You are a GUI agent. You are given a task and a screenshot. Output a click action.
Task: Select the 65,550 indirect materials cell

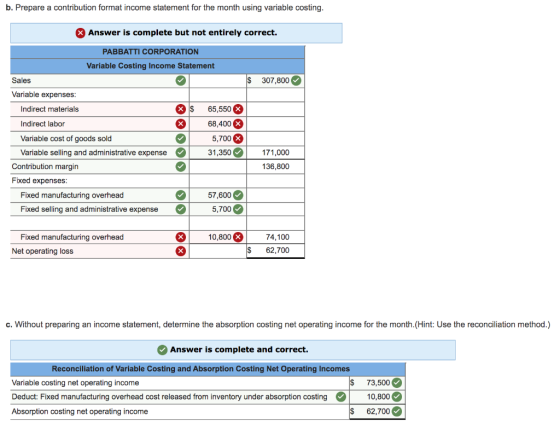pyautogui.click(x=218, y=109)
